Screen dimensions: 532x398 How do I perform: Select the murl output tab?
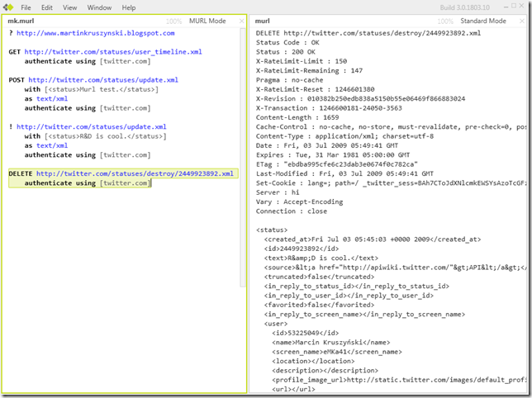pos(262,21)
